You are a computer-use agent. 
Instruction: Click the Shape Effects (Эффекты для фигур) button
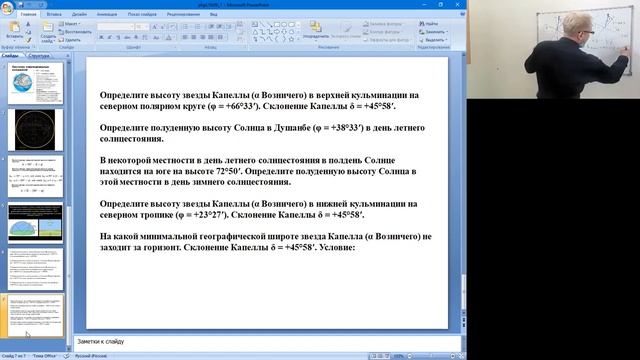click(386, 40)
